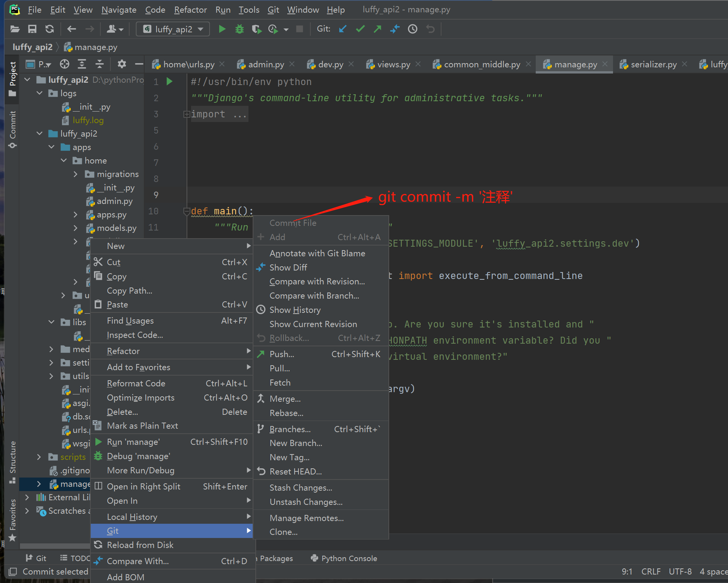Click the Git Commit checkmark icon

[x=360, y=29]
